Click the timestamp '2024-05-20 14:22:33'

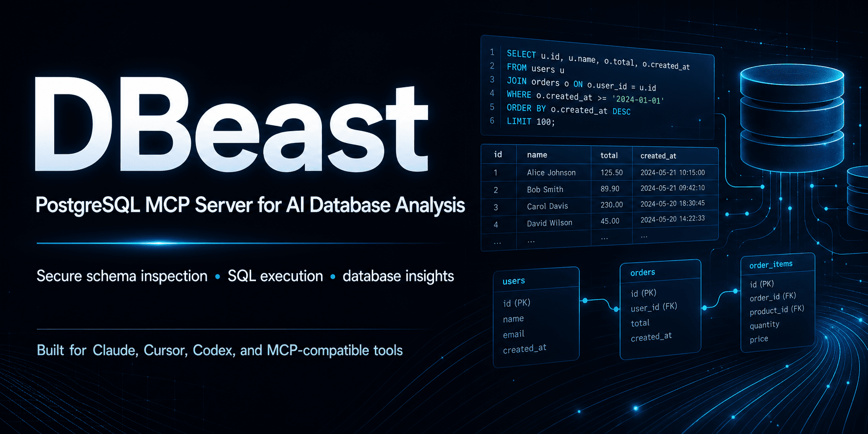(673, 219)
